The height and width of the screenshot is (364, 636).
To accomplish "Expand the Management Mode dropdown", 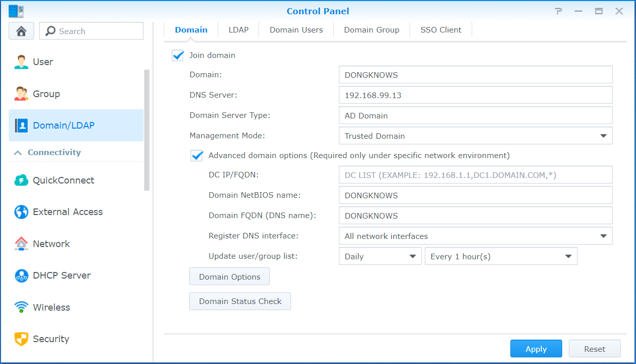I will tap(603, 136).
